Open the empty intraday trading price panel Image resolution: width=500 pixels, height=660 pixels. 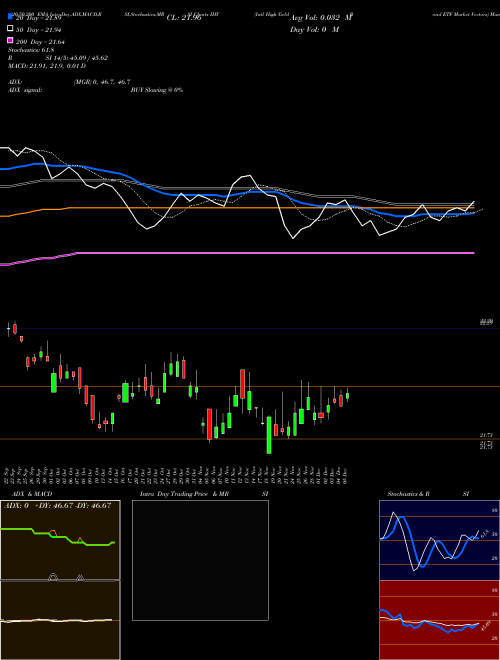pyautogui.click(x=200, y=560)
